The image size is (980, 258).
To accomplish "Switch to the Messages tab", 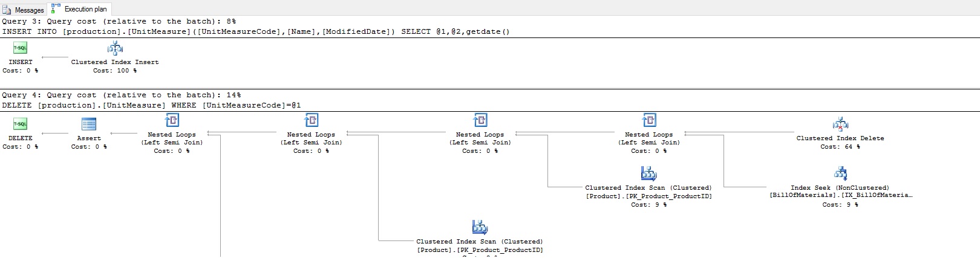I will [x=24, y=10].
